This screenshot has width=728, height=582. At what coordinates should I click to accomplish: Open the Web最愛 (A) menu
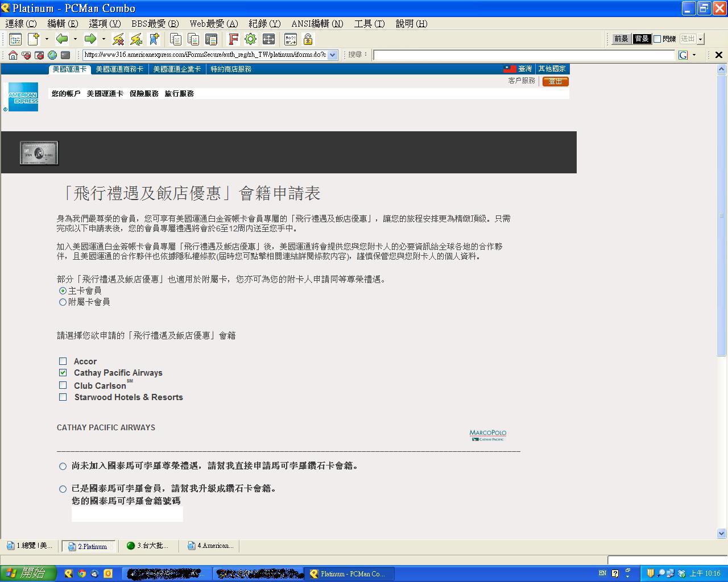213,23
